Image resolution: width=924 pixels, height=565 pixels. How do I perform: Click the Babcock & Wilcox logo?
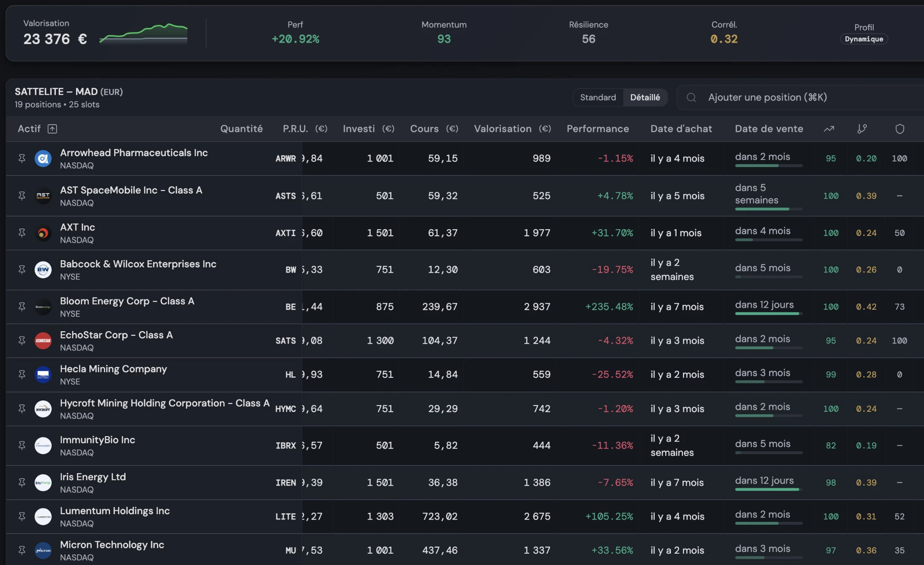click(x=43, y=269)
